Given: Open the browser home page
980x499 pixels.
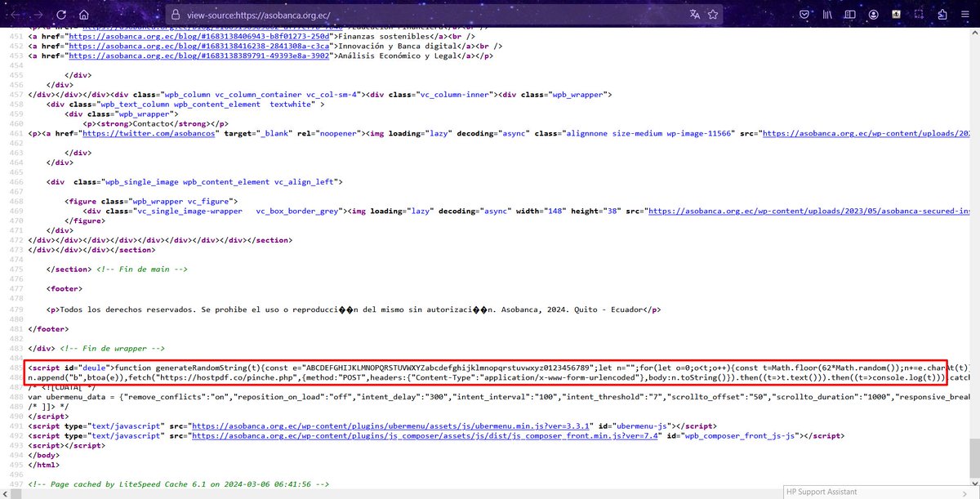Looking at the screenshot, I should (x=84, y=14).
